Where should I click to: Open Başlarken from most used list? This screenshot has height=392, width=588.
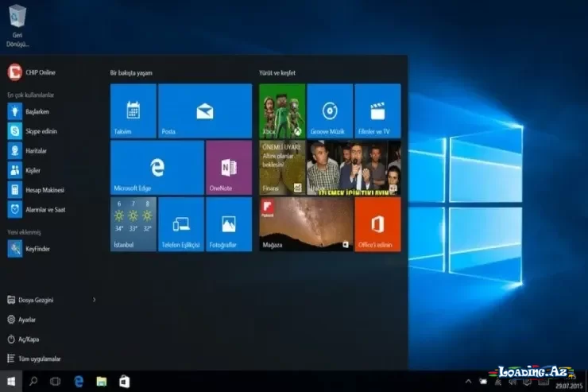pyautogui.click(x=29, y=111)
